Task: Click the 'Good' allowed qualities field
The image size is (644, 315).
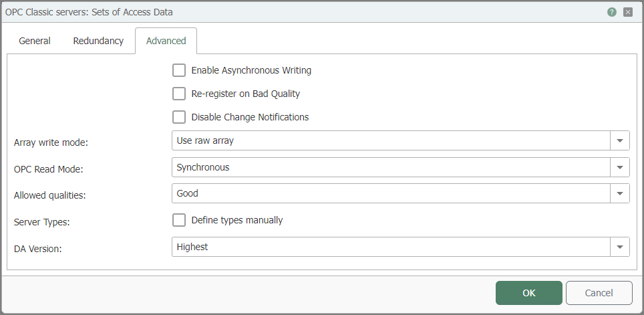Action: pyautogui.click(x=391, y=193)
